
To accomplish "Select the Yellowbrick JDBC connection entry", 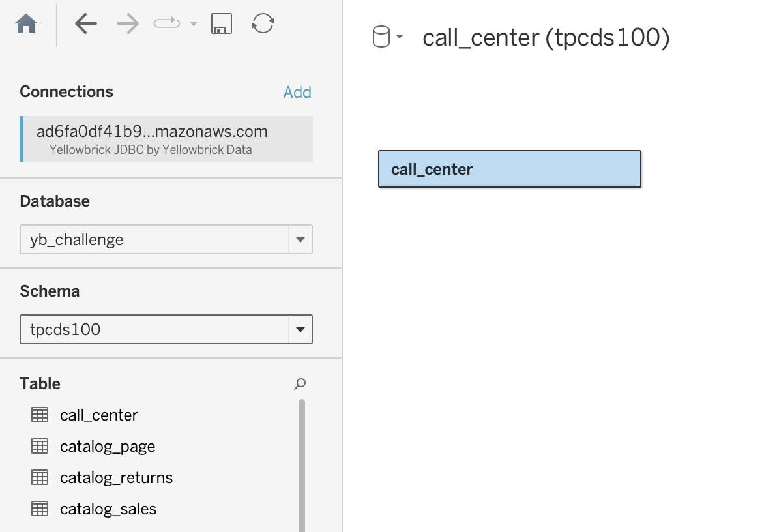I will 166,138.
